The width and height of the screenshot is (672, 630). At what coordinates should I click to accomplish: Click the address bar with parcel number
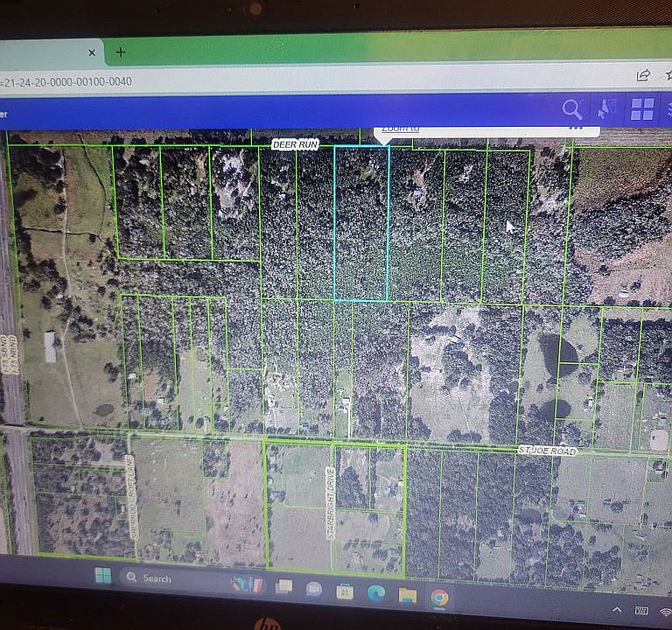(66, 82)
